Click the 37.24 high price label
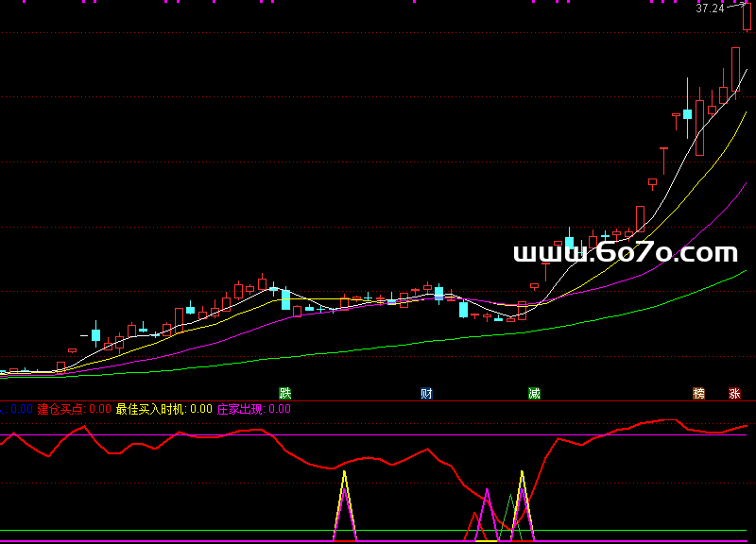Viewport: 756px width, 544px height. 710,8
